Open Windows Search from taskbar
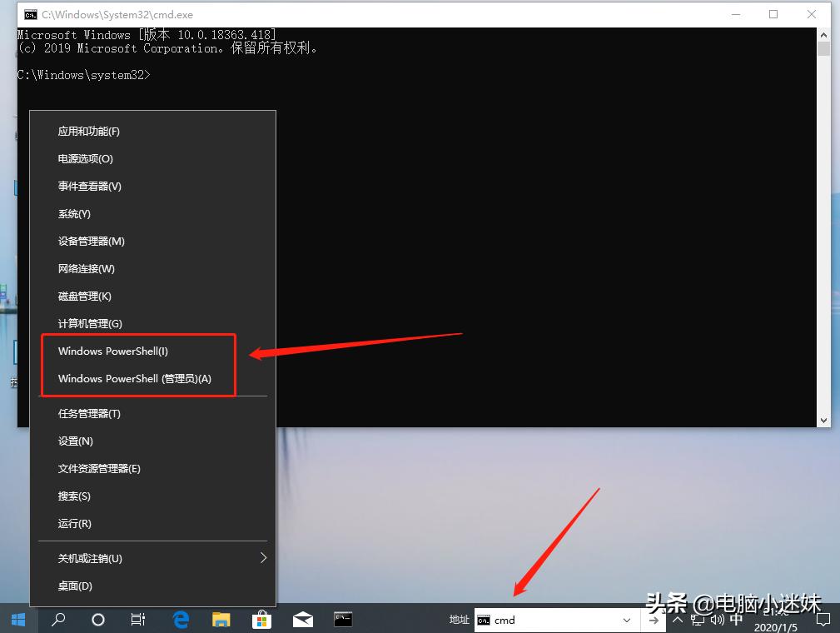 point(58,620)
